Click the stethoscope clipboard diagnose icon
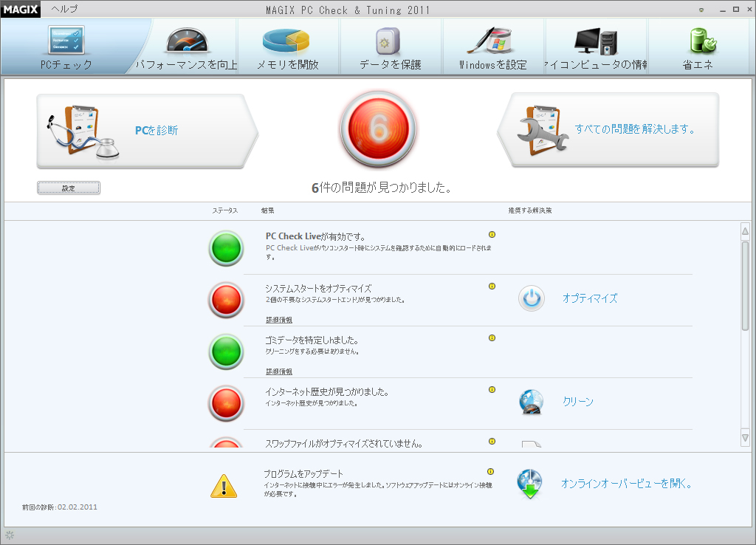 [x=82, y=132]
